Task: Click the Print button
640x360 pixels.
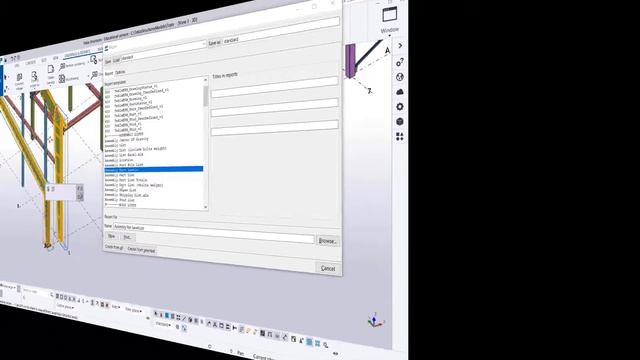Action: [x=127, y=237]
